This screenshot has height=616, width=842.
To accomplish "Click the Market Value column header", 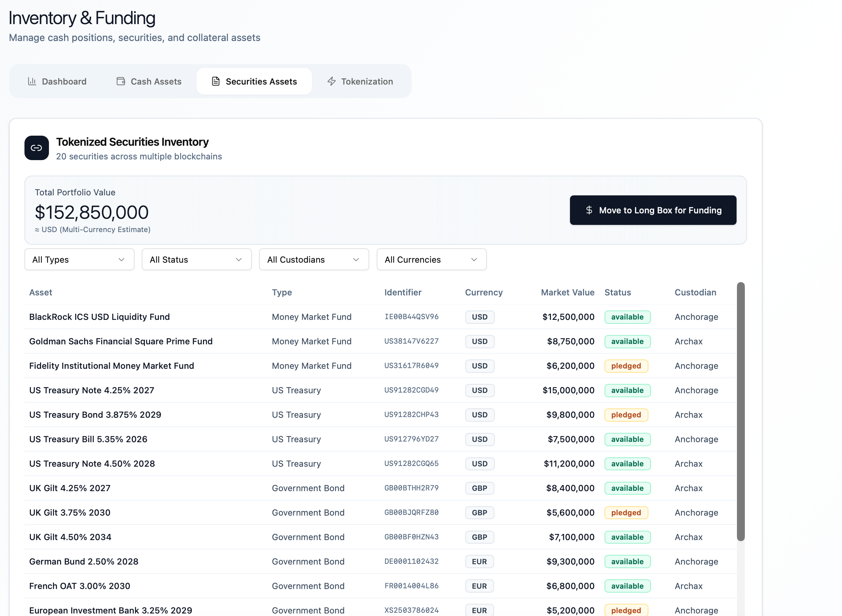I will (x=567, y=292).
